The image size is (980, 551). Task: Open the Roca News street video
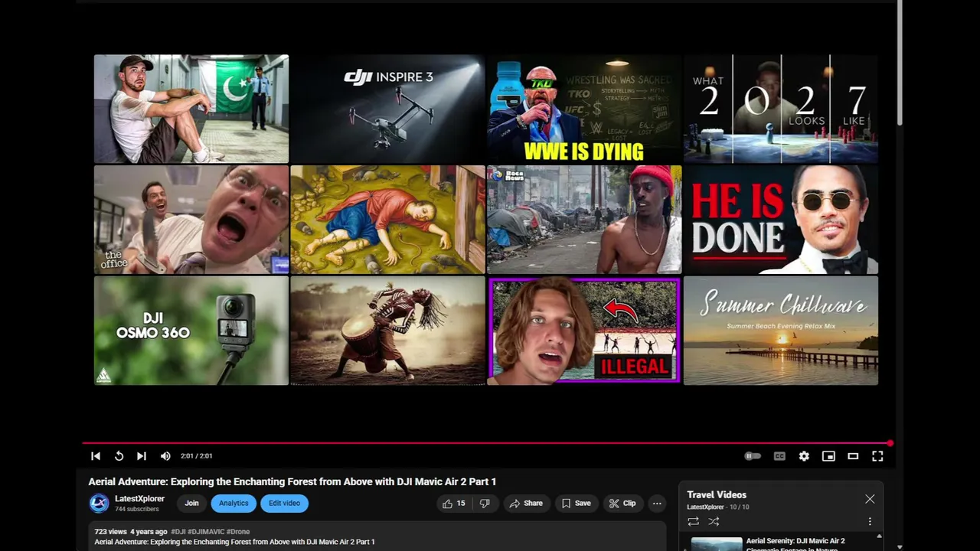(584, 220)
